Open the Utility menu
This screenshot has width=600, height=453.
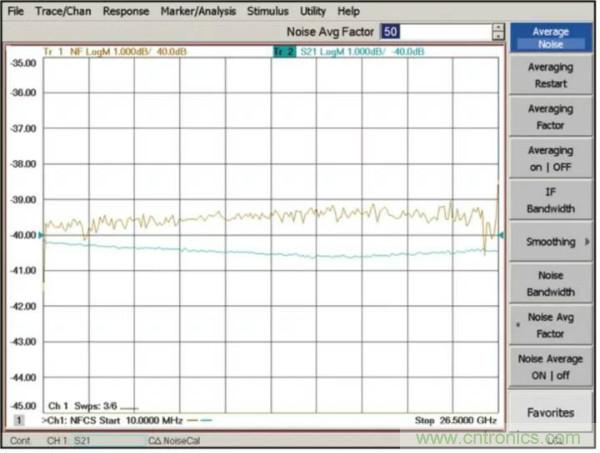pyautogui.click(x=313, y=11)
